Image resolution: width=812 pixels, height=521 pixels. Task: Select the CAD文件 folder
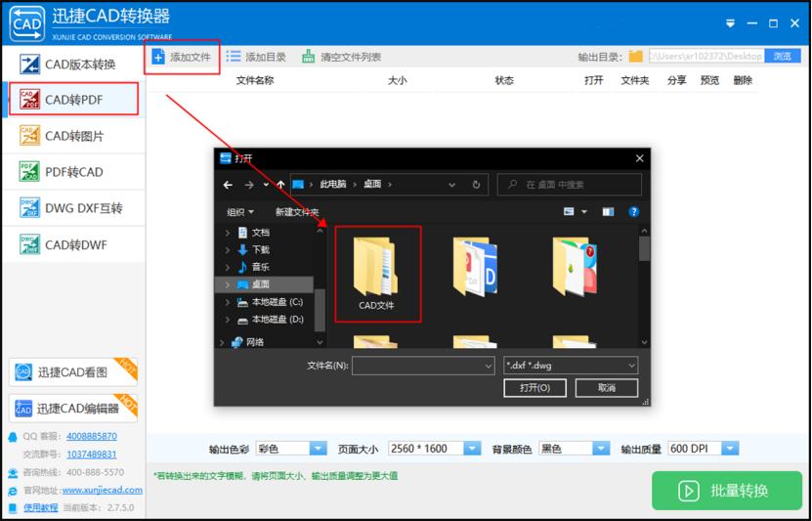pos(377,274)
